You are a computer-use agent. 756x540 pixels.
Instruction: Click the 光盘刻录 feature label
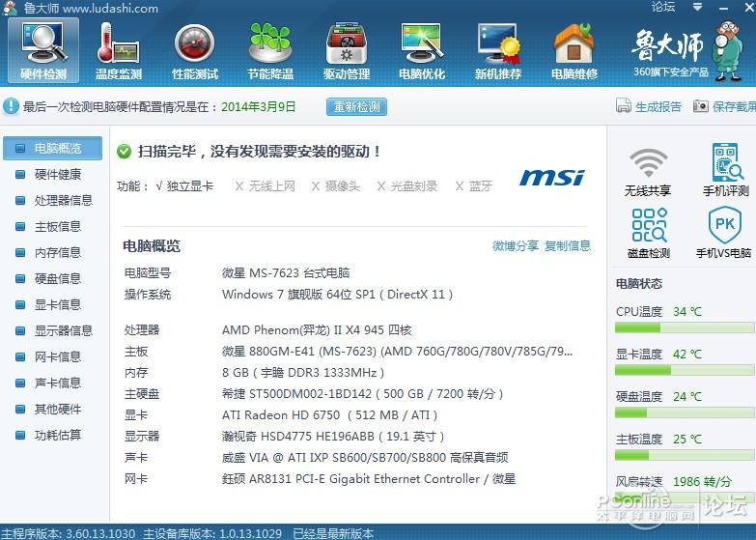click(413, 186)
